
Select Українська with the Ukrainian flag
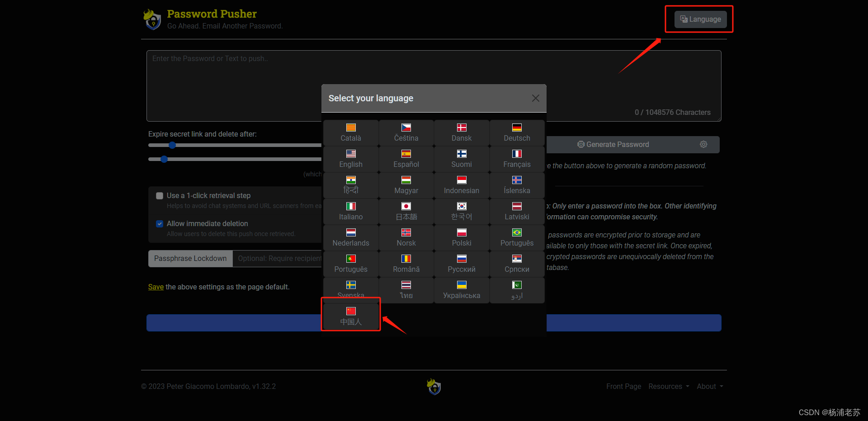pos(462,290)
